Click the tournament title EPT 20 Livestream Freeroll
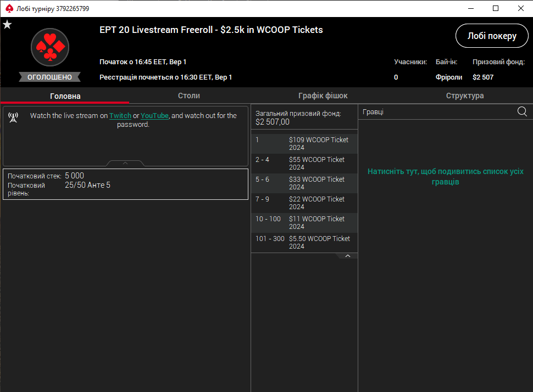 pos(211,30)
